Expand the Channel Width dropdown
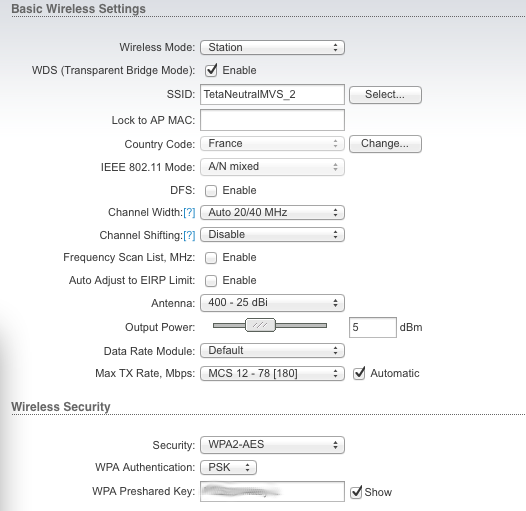 272,212
